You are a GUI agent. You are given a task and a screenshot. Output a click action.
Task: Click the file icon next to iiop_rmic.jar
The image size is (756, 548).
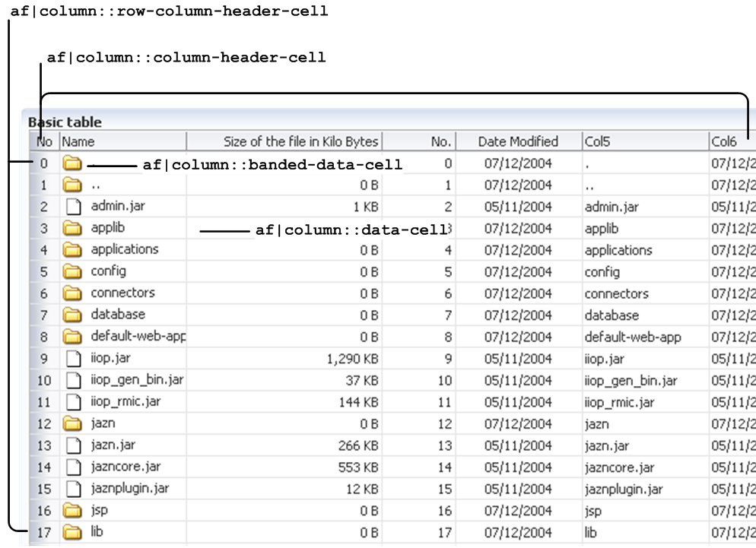point(72,401)
